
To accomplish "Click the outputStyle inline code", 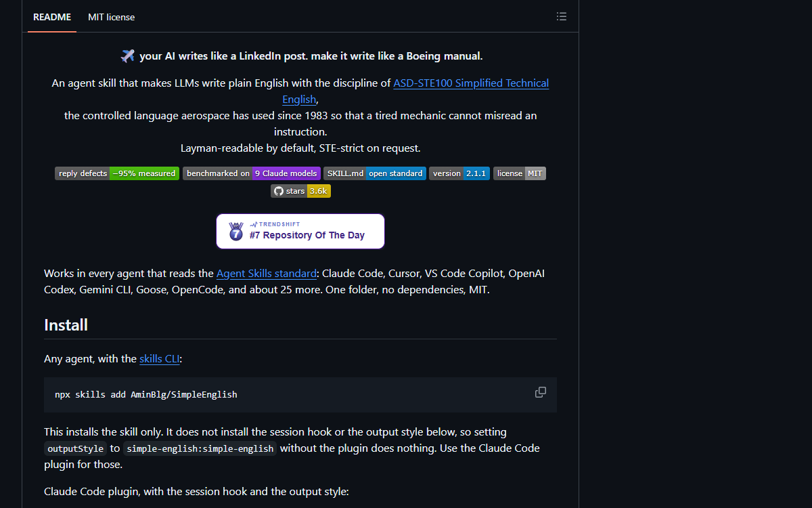I will click(x=76, y=448).
